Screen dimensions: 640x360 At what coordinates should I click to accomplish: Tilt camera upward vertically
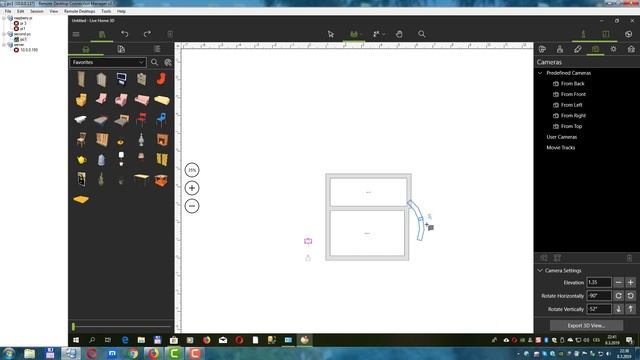[631, 309]
